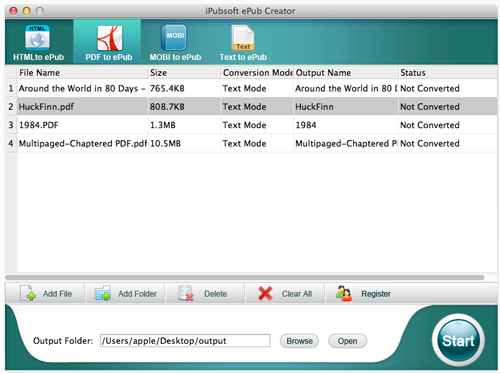Viewport: 500px width, 373px height.
Task: Sort by the Size column header
Action: tap(184, 73)
